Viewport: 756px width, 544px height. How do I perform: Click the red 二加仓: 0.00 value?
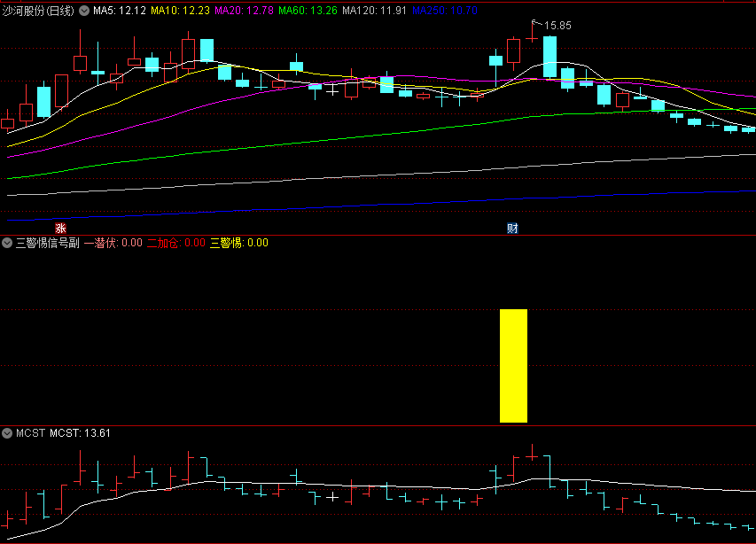[x=176, y=243]
